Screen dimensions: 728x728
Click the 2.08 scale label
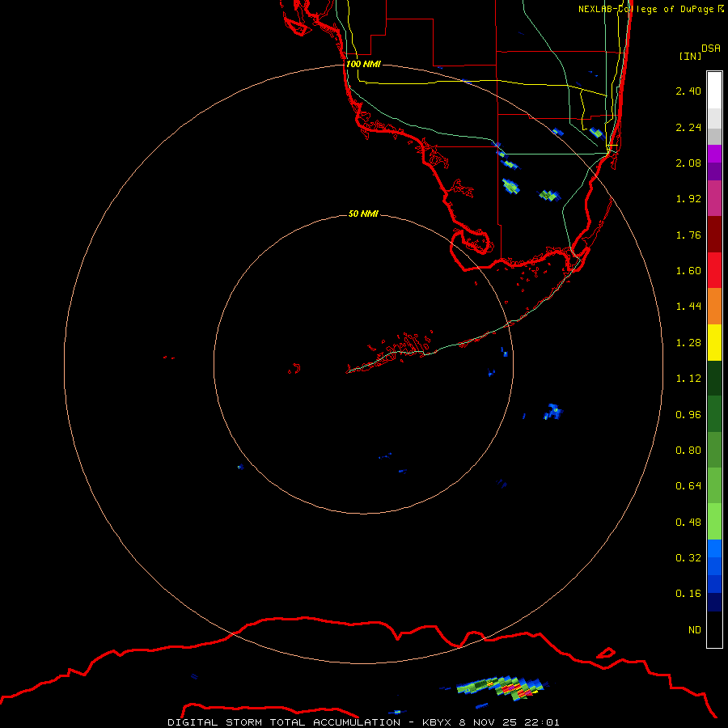[x=688, y=163]
